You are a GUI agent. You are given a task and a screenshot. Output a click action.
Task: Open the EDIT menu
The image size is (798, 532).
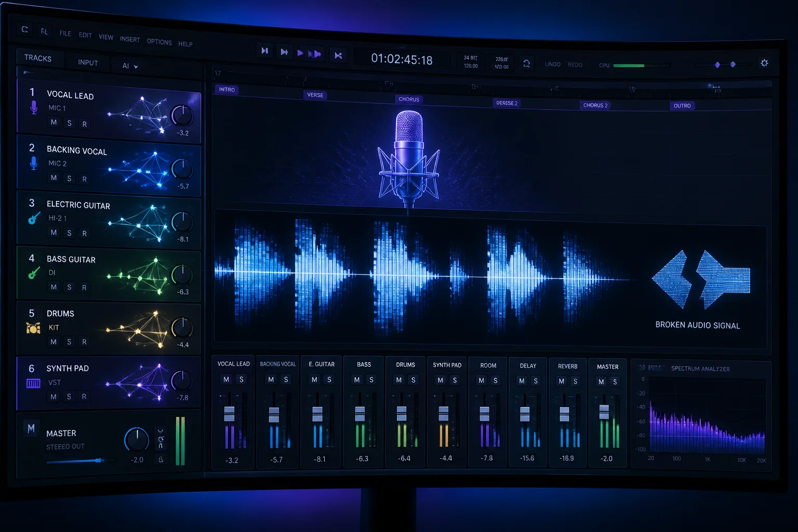point(85,35)
